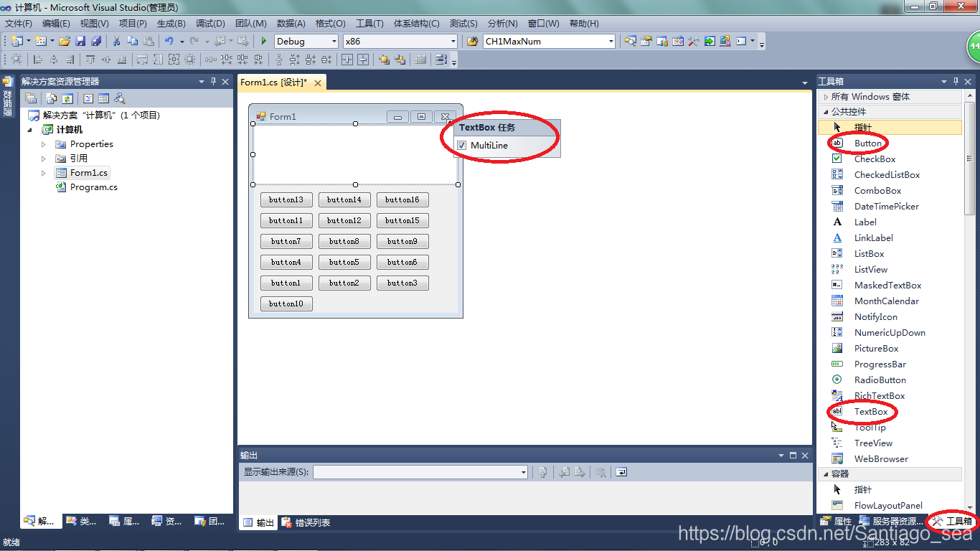Image resolution: width=980 pixels, height=551 pixels.
Task: Click Clear All icon in the Output panel
Action: pos(601,472)
